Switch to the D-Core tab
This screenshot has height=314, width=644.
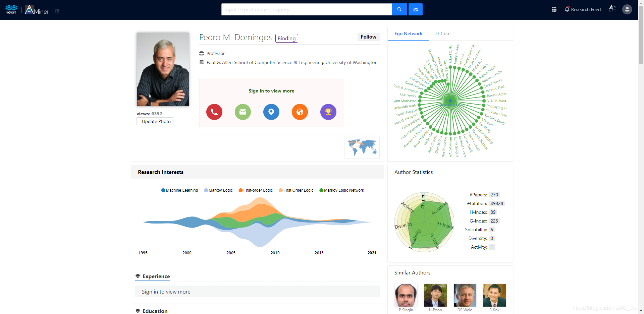pos(443,34)
